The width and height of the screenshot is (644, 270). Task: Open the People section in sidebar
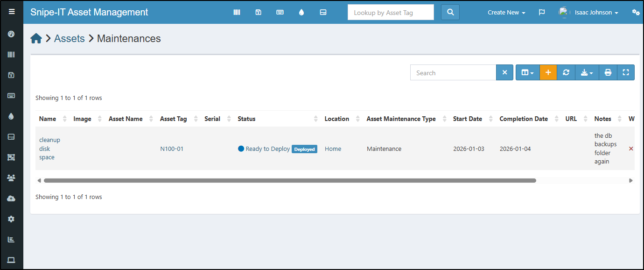coord(12,178)
